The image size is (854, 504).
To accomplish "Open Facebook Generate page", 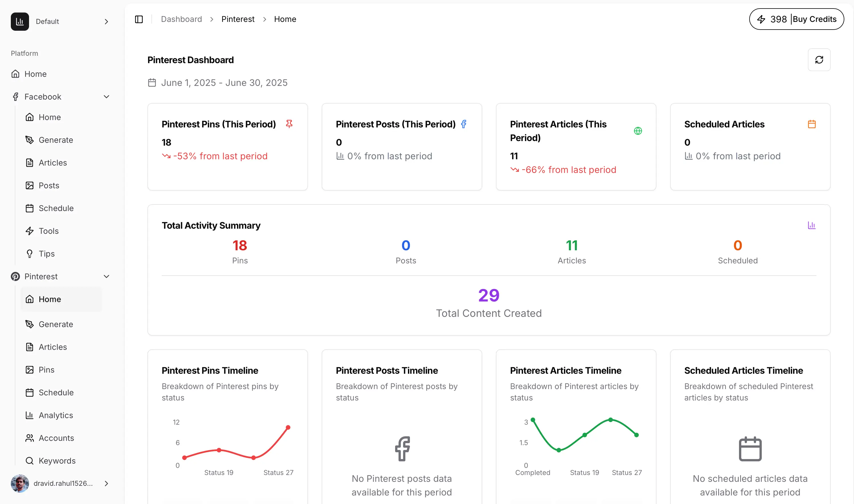I will [x=61, y=140].
